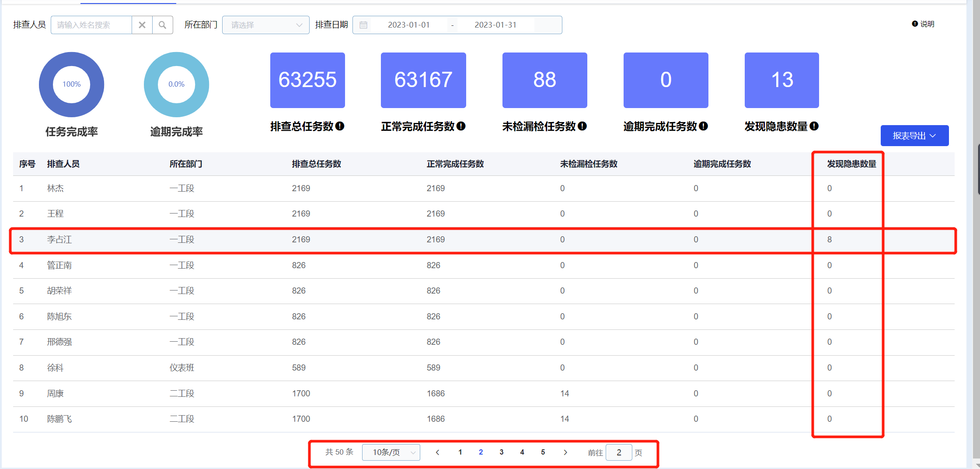Click 1686 completed value in 陈鹏飞's row
980x469 pixels.
[x=436, y=419]
